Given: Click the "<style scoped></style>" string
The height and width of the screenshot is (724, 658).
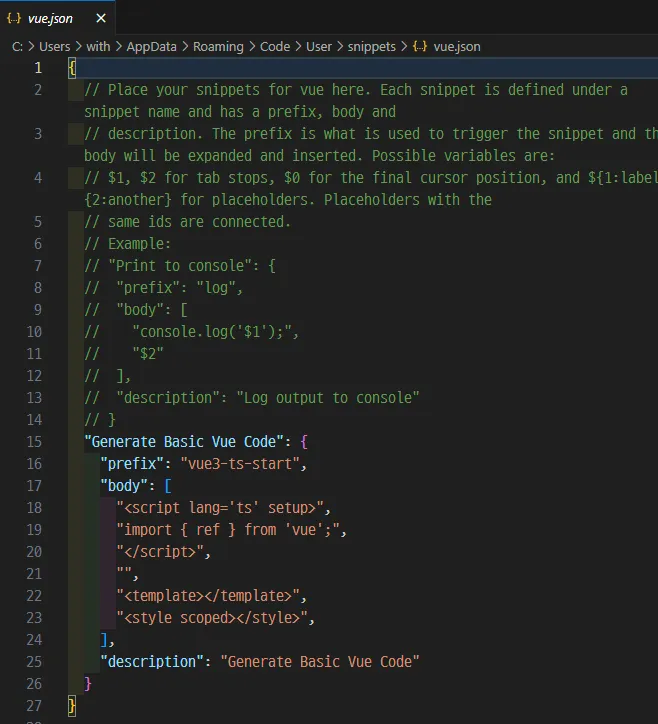Looking at the screenshot, I should 211,618.
